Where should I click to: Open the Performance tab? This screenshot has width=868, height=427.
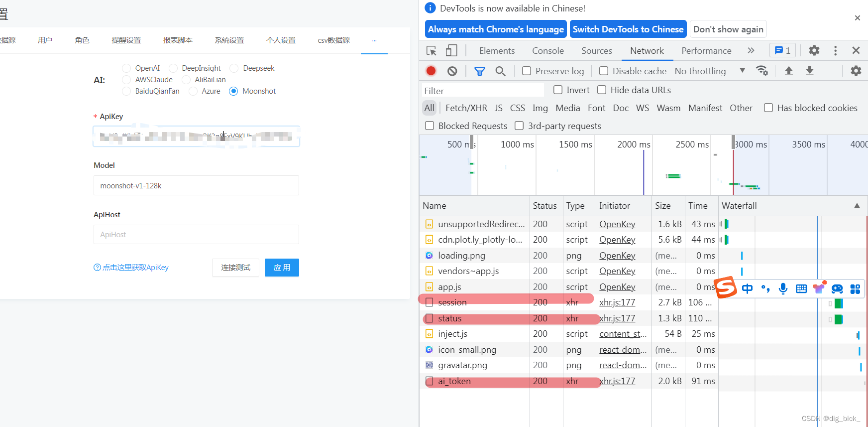point(706,50)
